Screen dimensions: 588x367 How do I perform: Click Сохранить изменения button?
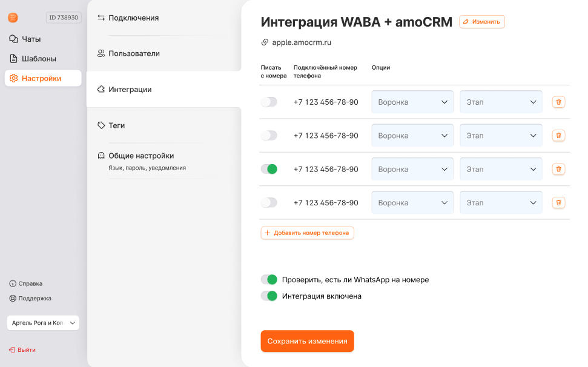tap(307, 341)
